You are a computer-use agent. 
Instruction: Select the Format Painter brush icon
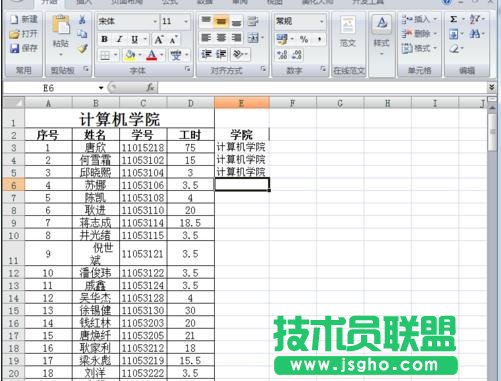point(82,49)
